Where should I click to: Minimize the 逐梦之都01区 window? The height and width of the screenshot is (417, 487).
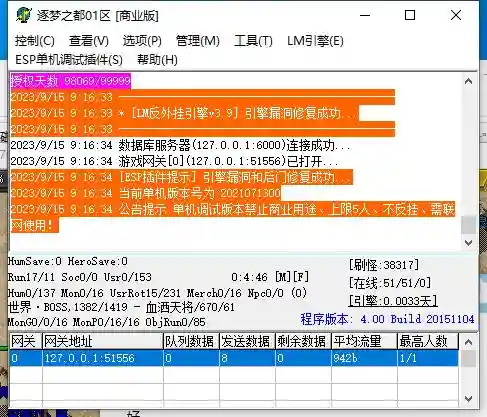click(x=365, y=15)
